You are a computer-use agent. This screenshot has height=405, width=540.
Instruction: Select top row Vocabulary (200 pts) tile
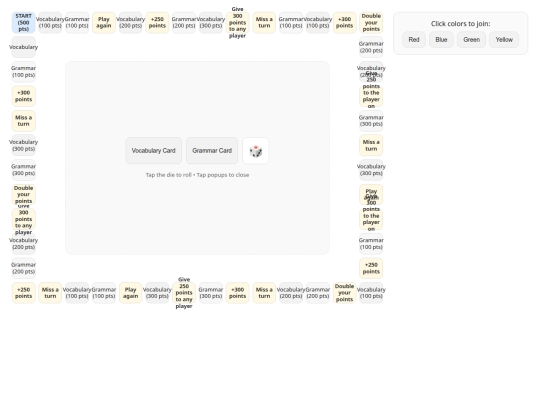(131, 23)
